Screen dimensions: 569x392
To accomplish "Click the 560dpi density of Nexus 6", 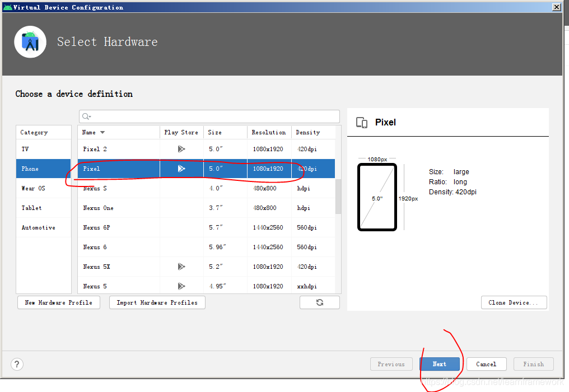I will (307, 247).
